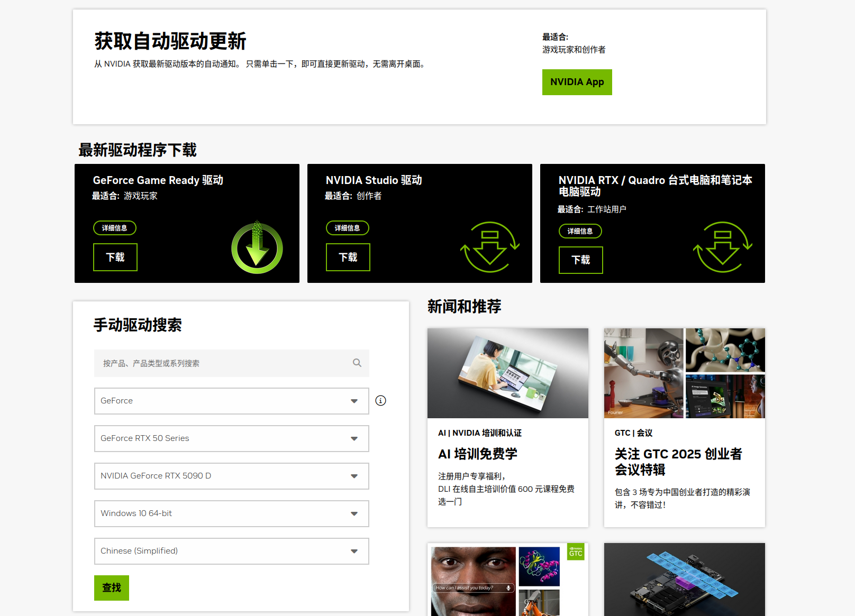Image resolution: width=855 pixels, height=616 pixels.
Task: Click the GTC badge on the news thumbnail
Action: [576, 551]
